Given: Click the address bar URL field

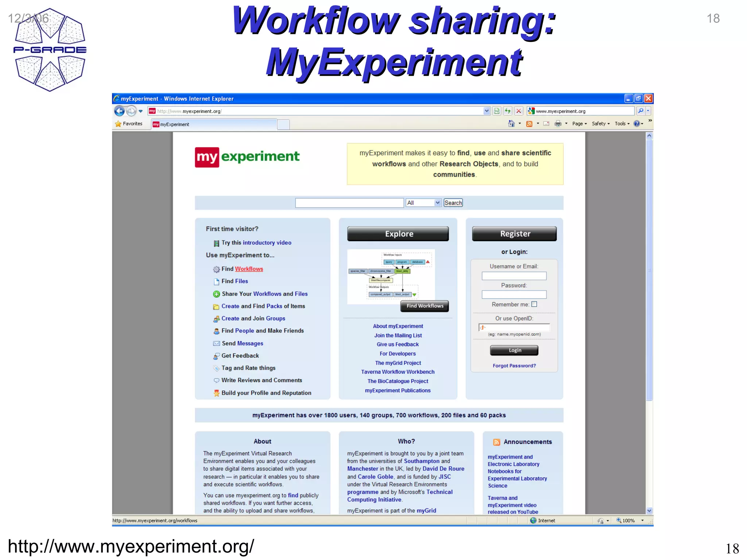Looking at the screenshot, I should click(316, 111).
